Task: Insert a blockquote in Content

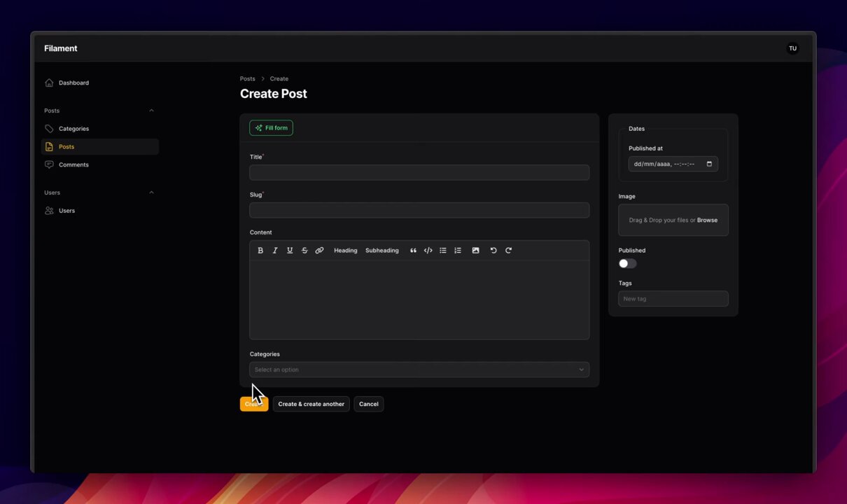Action: coord(413,251)
